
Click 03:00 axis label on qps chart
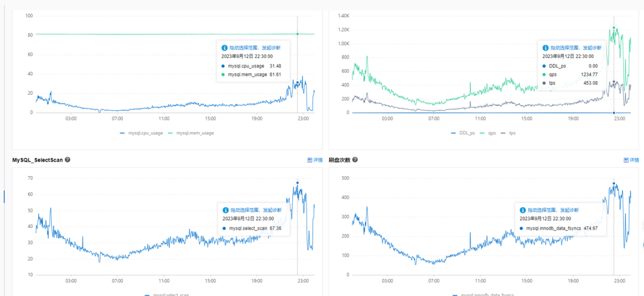388,119
